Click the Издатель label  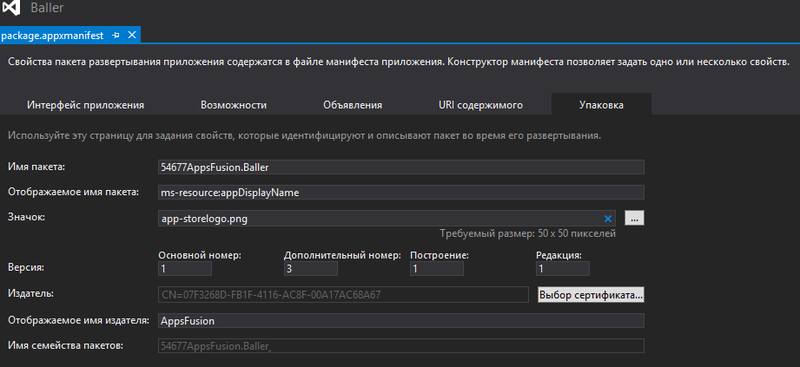coord(31,293)
